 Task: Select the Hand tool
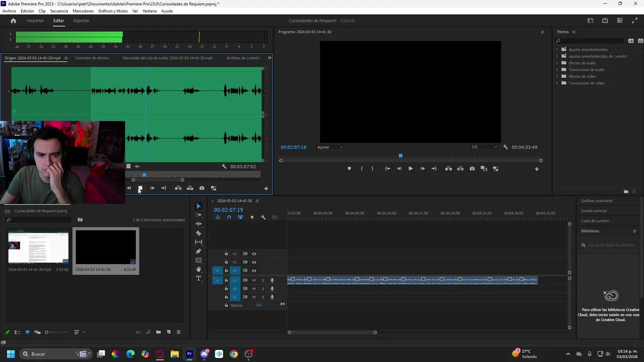pos(198,269)
